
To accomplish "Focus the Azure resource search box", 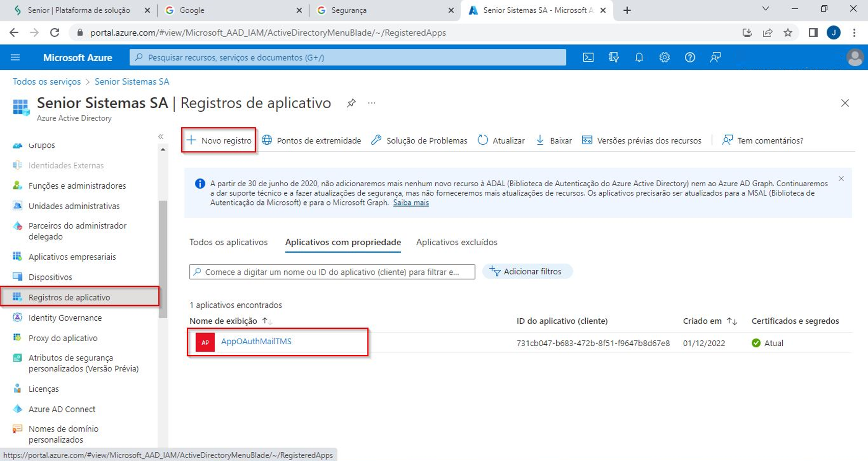I will click(348, 57).
